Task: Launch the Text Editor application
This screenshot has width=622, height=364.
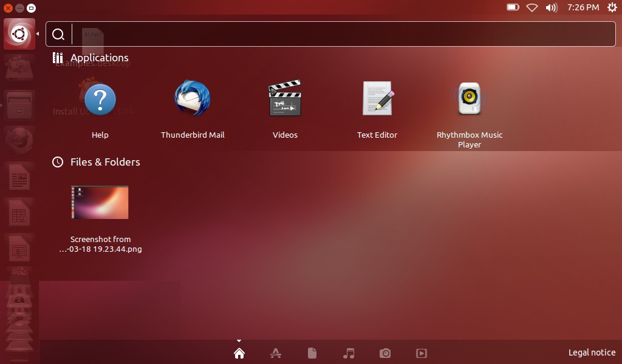Action: click(x=377, y=98)
